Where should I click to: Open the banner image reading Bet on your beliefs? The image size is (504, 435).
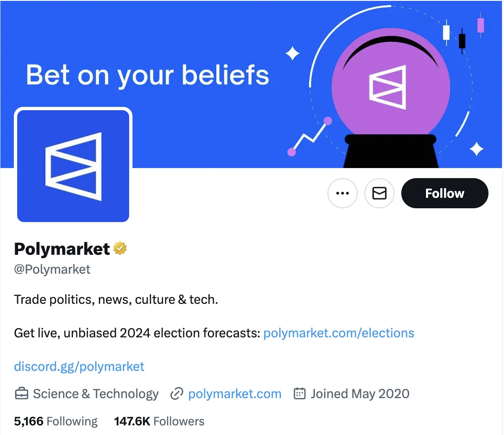coord(148,75)
